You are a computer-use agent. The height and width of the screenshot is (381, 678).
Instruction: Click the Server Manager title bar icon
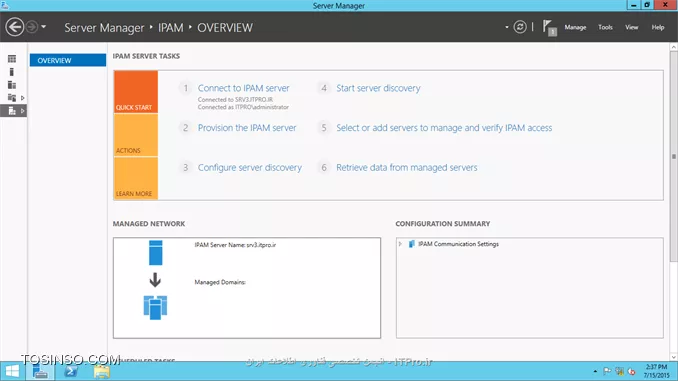tap(5, 5)
